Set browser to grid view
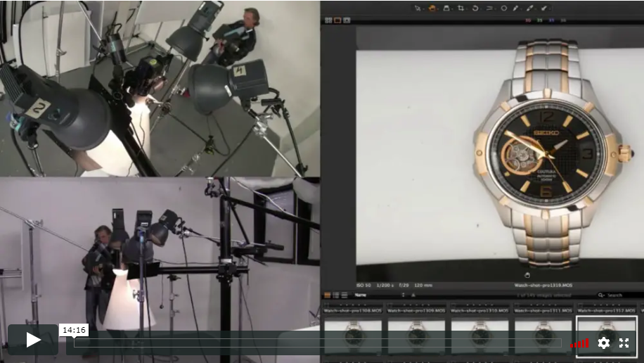644x363 pixels. coord(335,295)
